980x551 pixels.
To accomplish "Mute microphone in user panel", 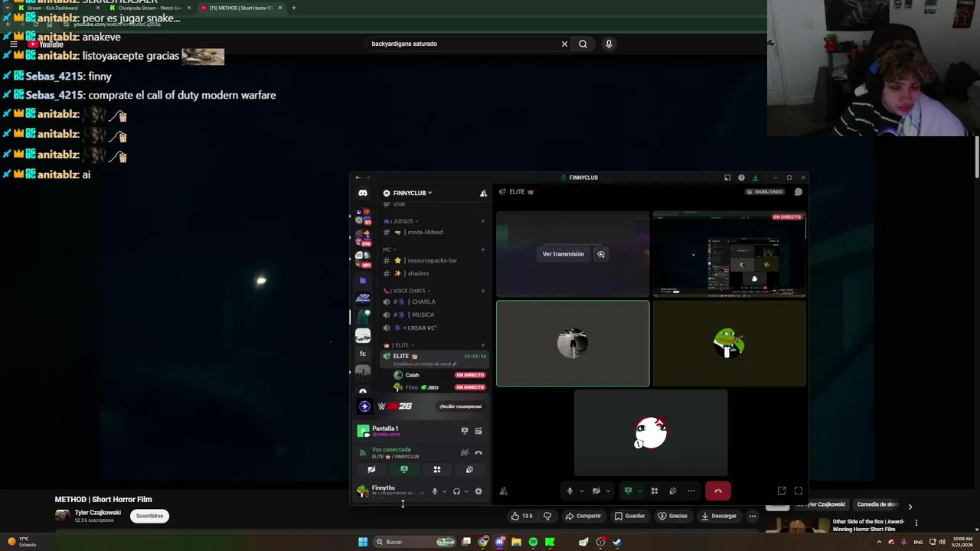I will coord(434,491).
